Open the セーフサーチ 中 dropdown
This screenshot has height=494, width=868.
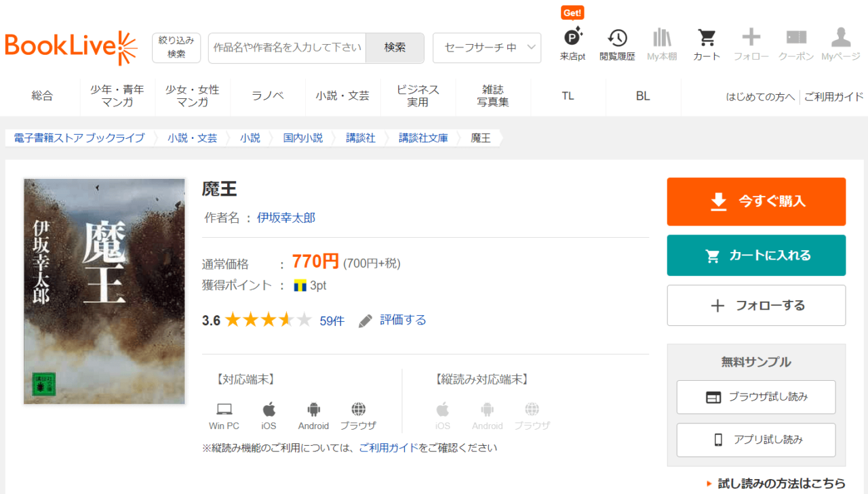tap(487, 47)
